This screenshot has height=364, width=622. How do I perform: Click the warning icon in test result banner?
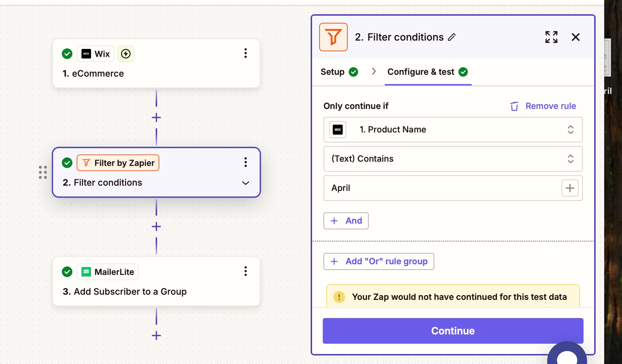pos(339,297)
